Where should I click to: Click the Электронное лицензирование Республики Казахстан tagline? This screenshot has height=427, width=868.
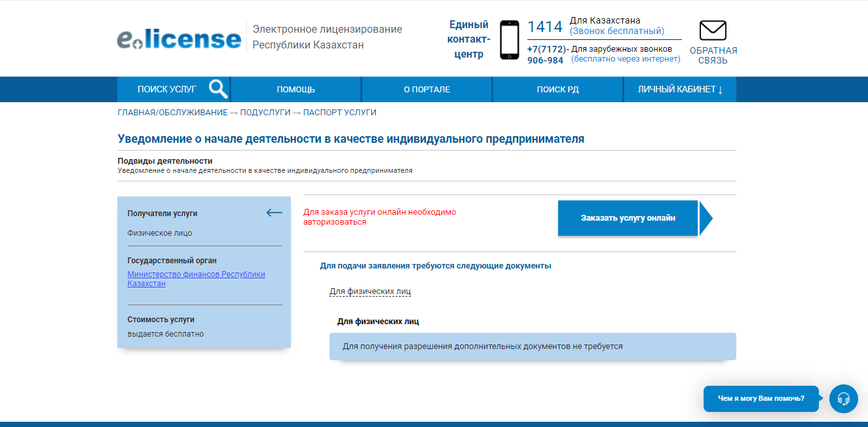tap(328, 37)
